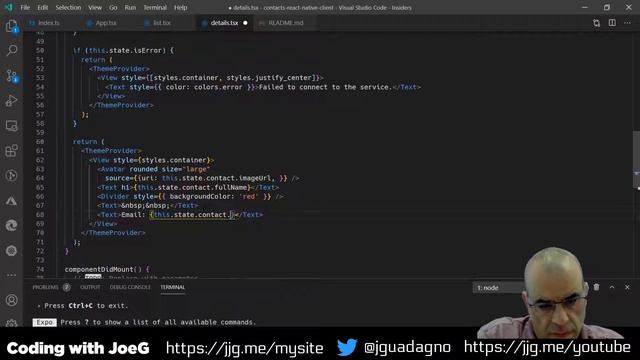Open the Remote Explorer view
This screenshot has width=640, height=360.
coord(11,126)
